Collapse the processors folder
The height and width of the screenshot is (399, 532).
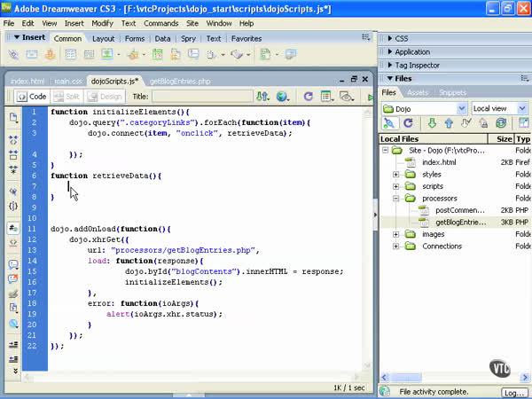pyautogui.click(x=396, y=199)
